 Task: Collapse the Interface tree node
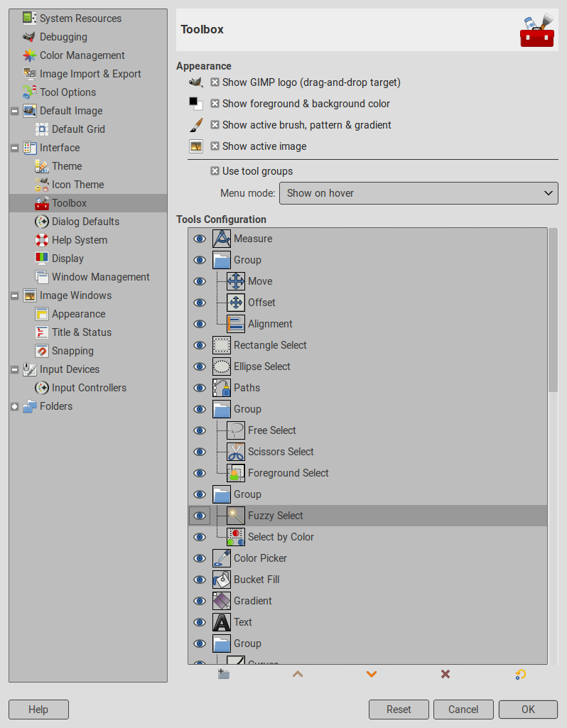click(15, 148)
